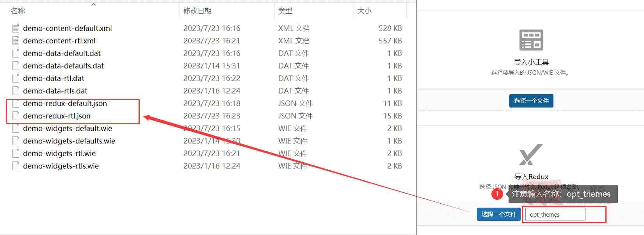Click file icon of demo-widgets-defaults.wie
The image size is (644, 235).
[x=16, y=141]
